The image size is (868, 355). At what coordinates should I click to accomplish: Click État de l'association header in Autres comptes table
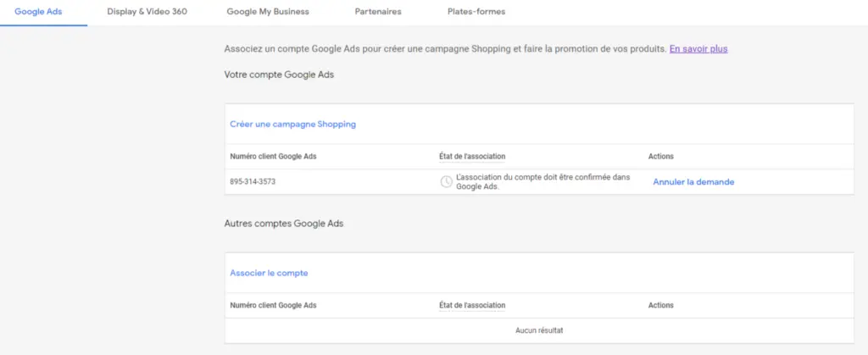[x=472, y=305]
